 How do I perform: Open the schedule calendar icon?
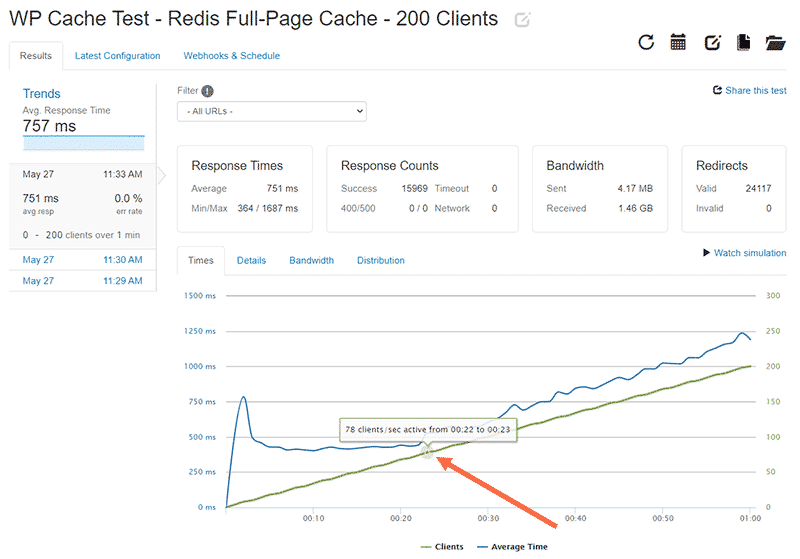[x=678, y=42]
